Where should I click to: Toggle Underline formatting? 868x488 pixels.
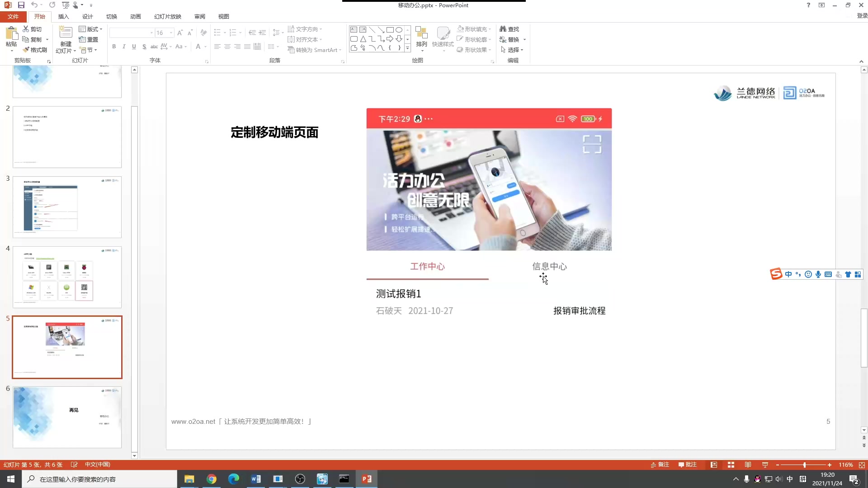click(134, 47)
